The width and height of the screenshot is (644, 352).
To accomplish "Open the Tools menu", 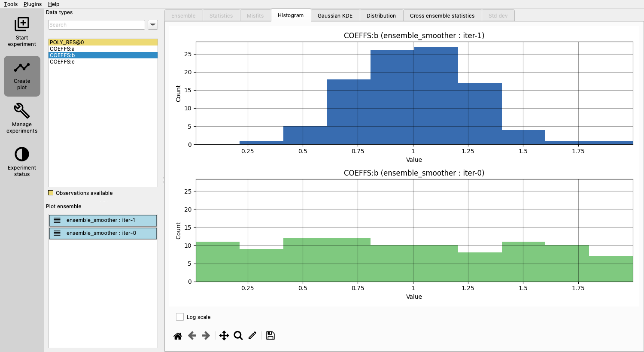I will 11,4.
